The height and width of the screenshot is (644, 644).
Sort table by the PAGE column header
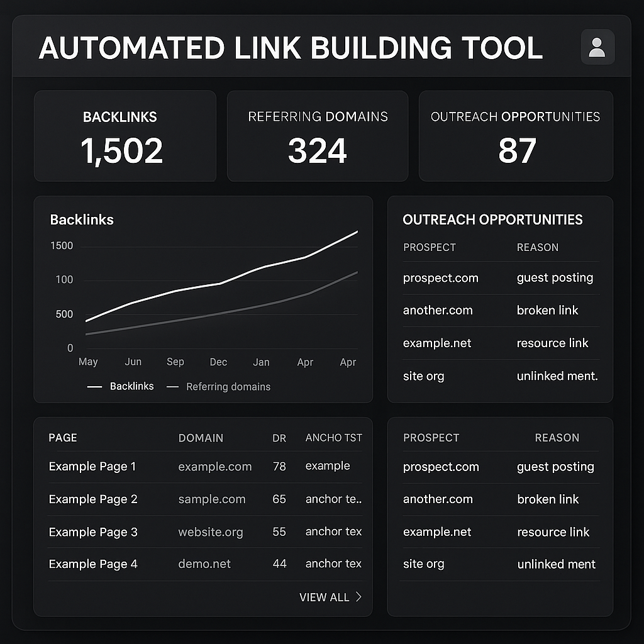click(x=63, y=438)
